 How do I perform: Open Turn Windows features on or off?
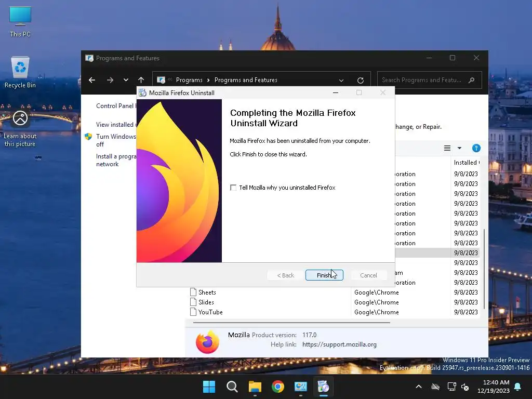pyautogui.click(x=116, y=140)
